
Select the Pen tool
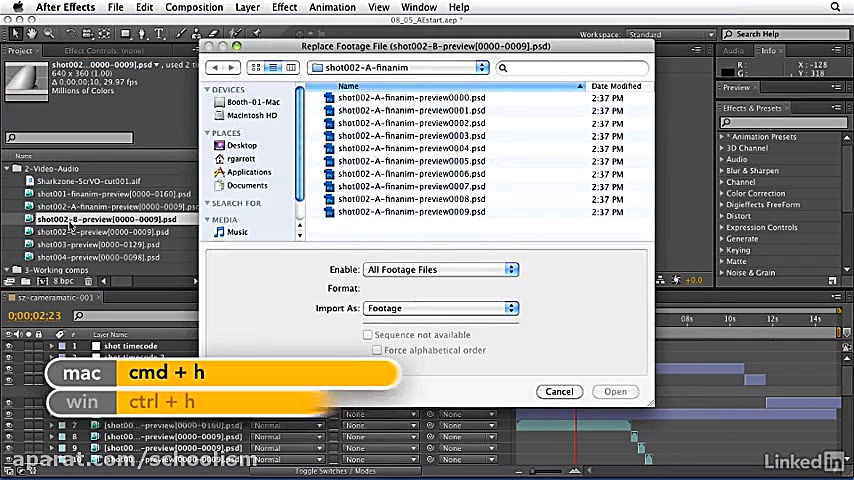[142, 34]
